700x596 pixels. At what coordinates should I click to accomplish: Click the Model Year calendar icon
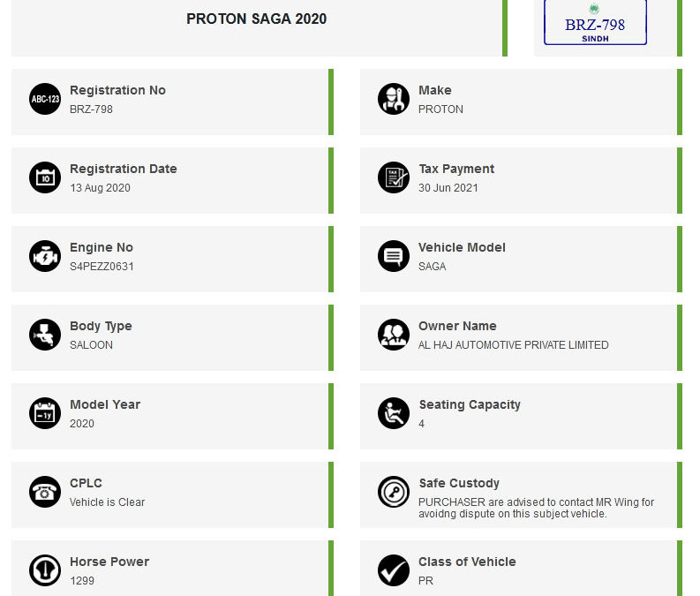(45, 413)
